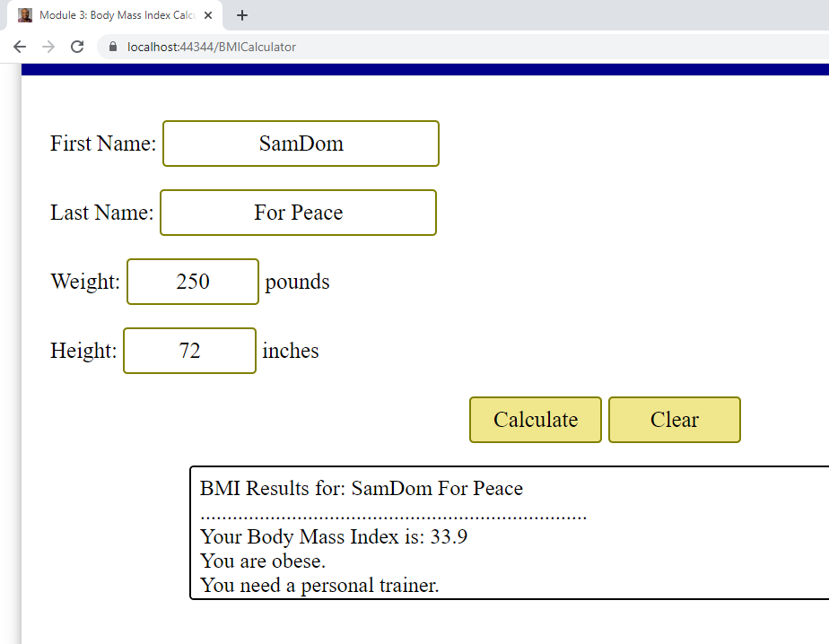The height and width of the screenshot is (644, 829).
Task: Click the favicon on the Module 3 tab
Action: click(25, 15)
